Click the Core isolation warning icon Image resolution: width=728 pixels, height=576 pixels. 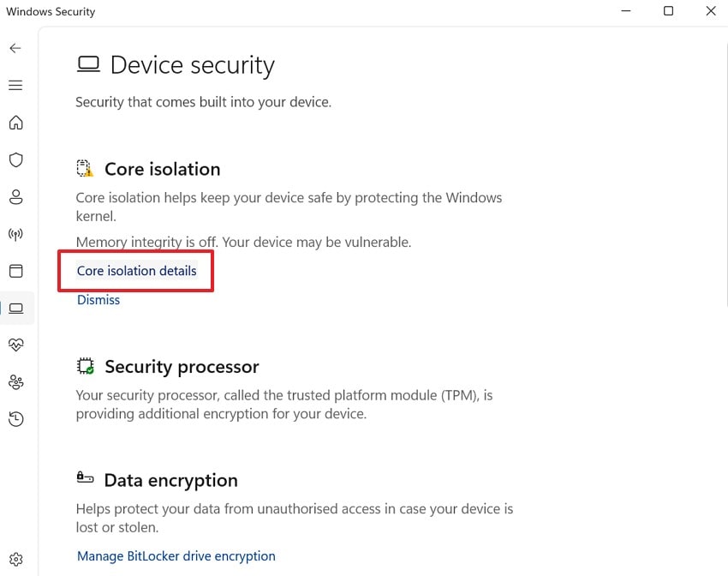click(x=85, y=168)
